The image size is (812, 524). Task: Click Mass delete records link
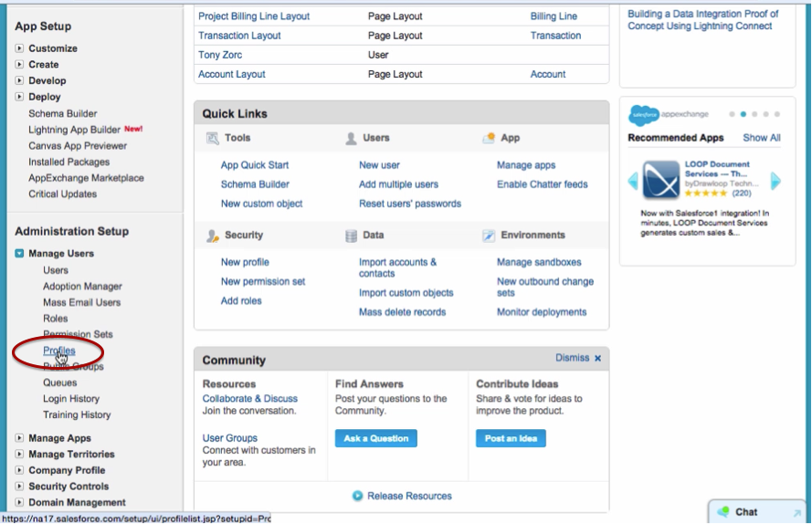click(403, 311)
